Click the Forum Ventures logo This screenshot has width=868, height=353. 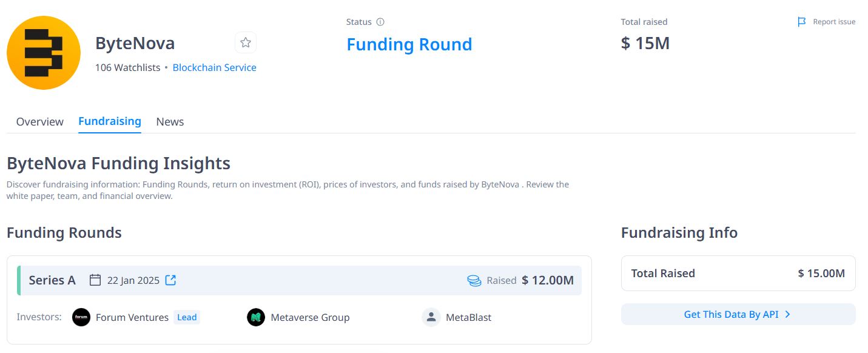click(x=81, y=317)
